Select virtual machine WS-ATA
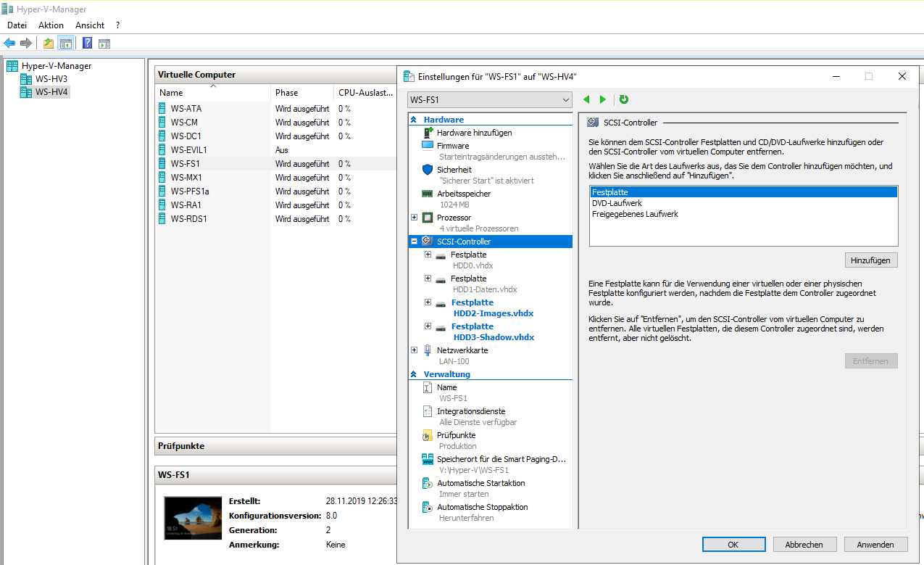 click(x=186, y=109)
